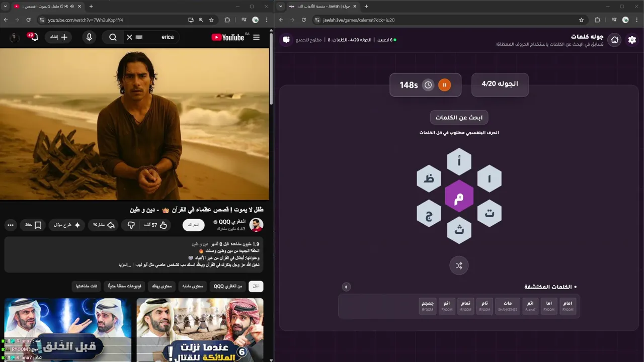Image resolution: width=644 pixels, height=362 pixels.
Task: Click the playing video player
Action: (134, 124)
